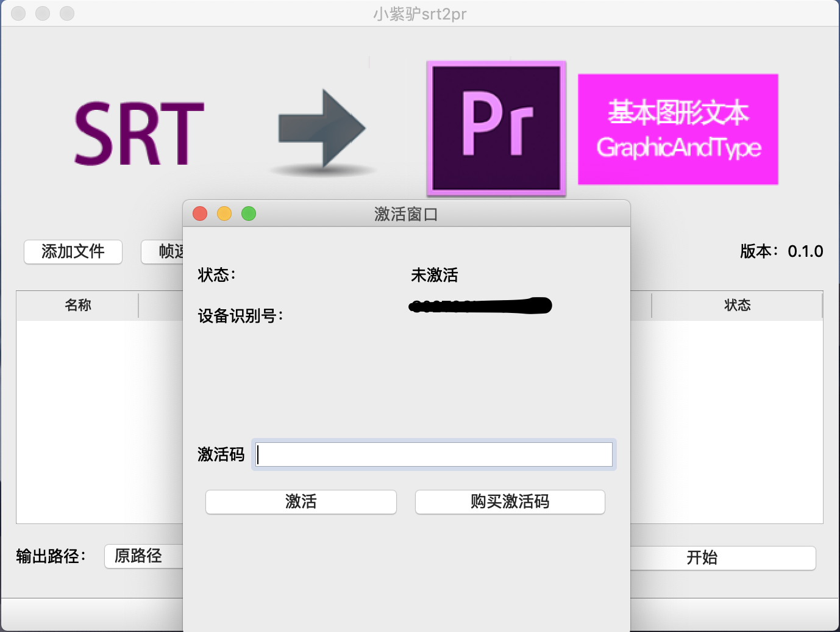Close the 激活窗口 with red button

pyautogui.click(x=200, y=214)
